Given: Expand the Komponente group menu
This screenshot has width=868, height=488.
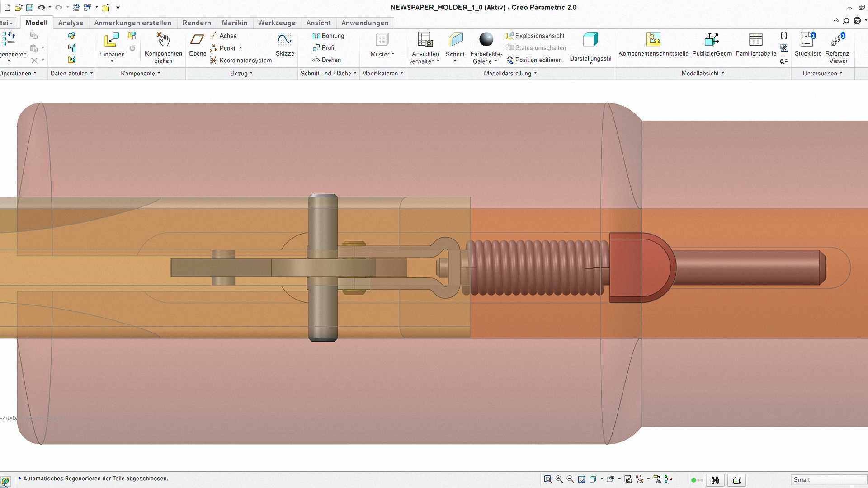Looking at the screenshot, I should click(x=141, y=73).
